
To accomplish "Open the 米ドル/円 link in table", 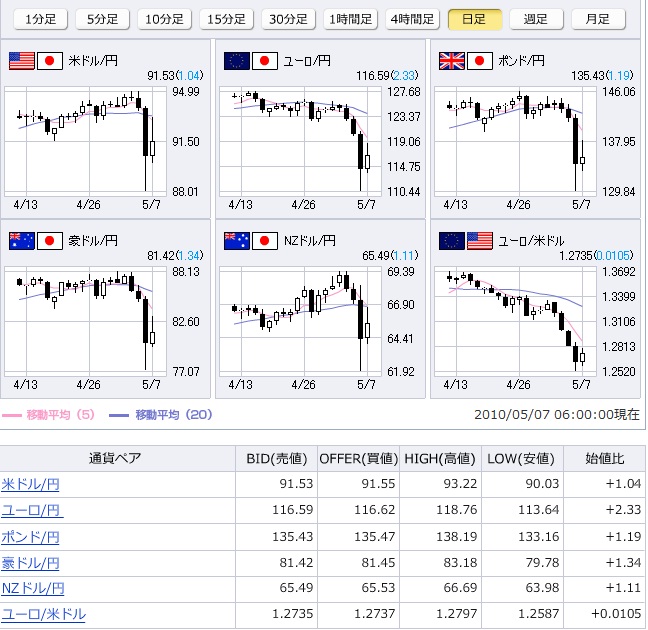I will (x=30, y=485).
